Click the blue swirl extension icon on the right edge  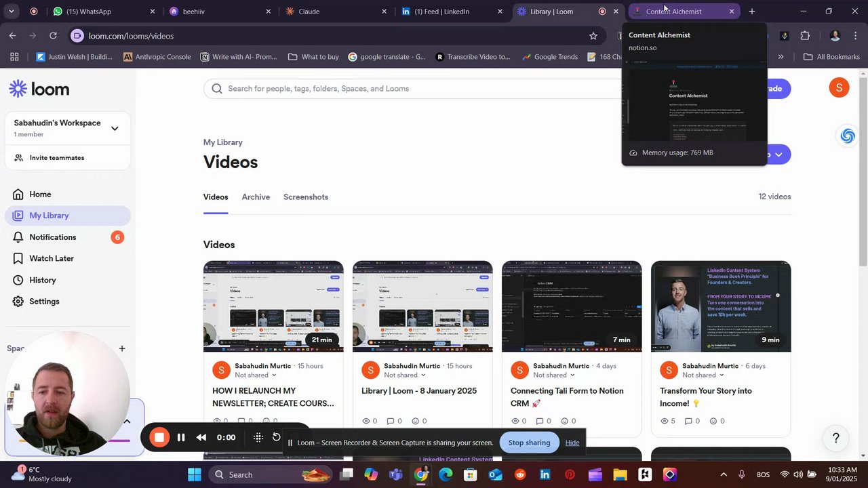click(847, 136)
